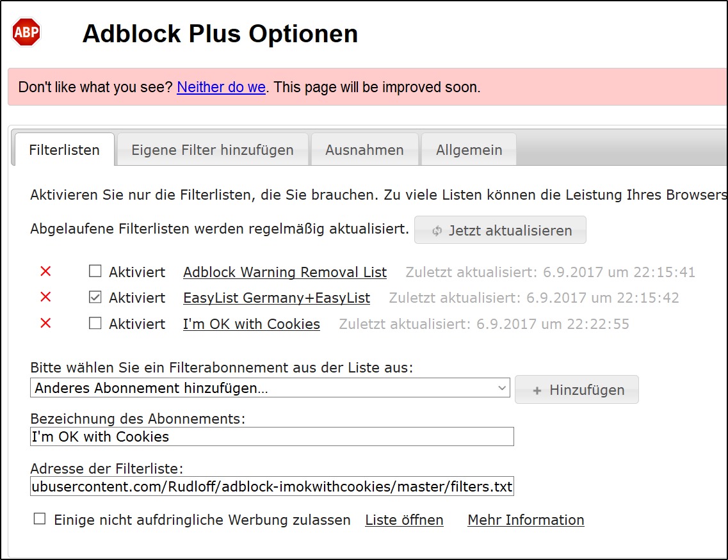Viewport: 728px width, 560px height.
Task: Remove Adblock Warning Removal List with red X
Action: point(45,271)
